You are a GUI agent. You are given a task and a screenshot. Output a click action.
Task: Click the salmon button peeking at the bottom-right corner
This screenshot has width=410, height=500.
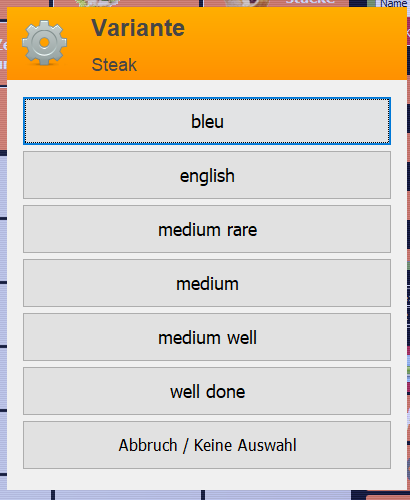(388, 497)
